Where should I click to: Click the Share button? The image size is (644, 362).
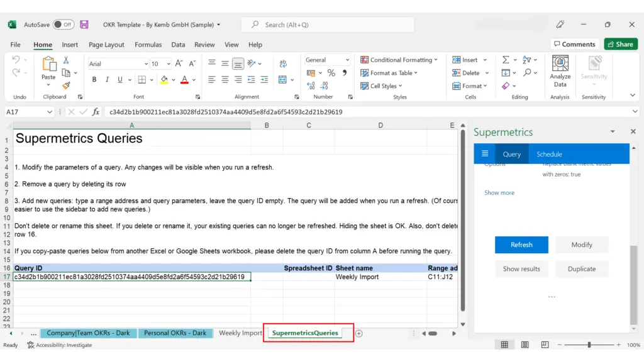621,44
